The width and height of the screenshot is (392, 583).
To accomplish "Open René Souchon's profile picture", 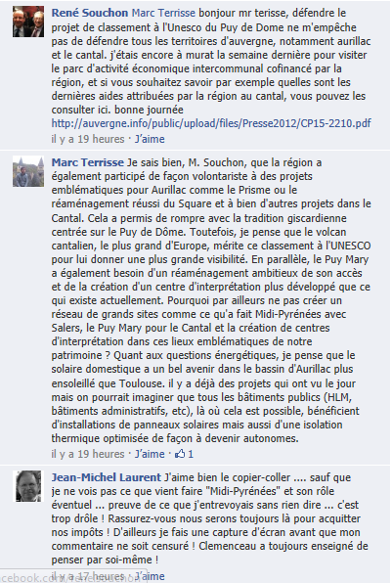I will tap(28, 22).
